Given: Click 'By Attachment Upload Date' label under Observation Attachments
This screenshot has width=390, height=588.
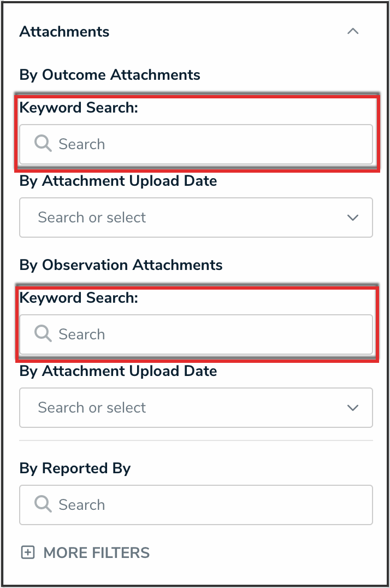Looking at the screenshot, I should click(x=118, y=371).
